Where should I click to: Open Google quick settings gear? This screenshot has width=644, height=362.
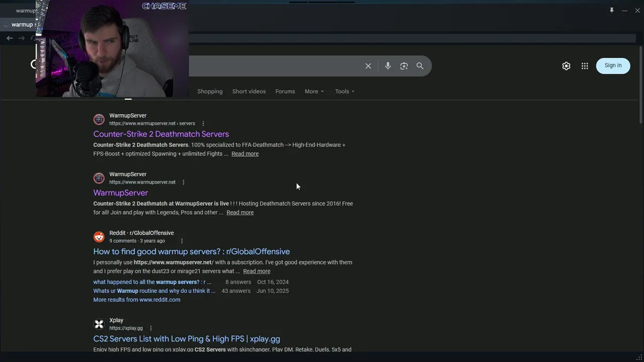click(x=567, y=66)
